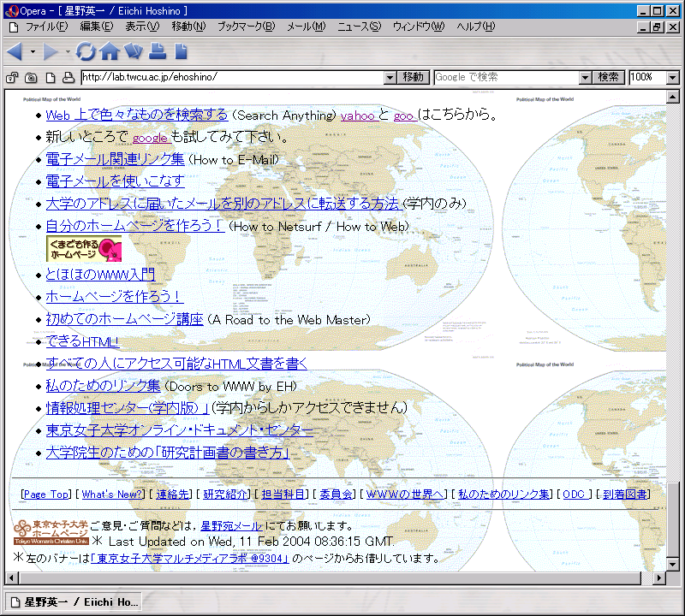
Task: Go to the Home page icon
Action: [110, 51]
